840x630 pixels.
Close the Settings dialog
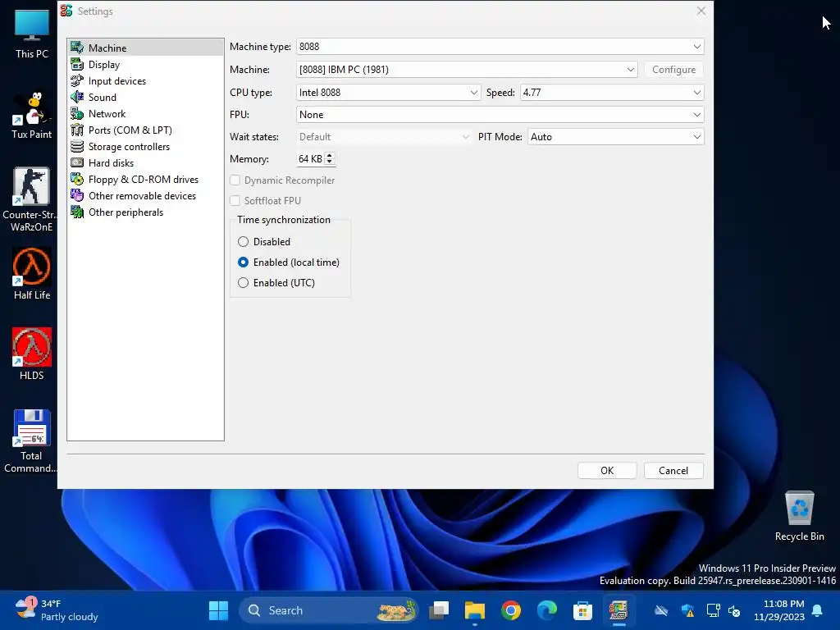coord(701,11)
